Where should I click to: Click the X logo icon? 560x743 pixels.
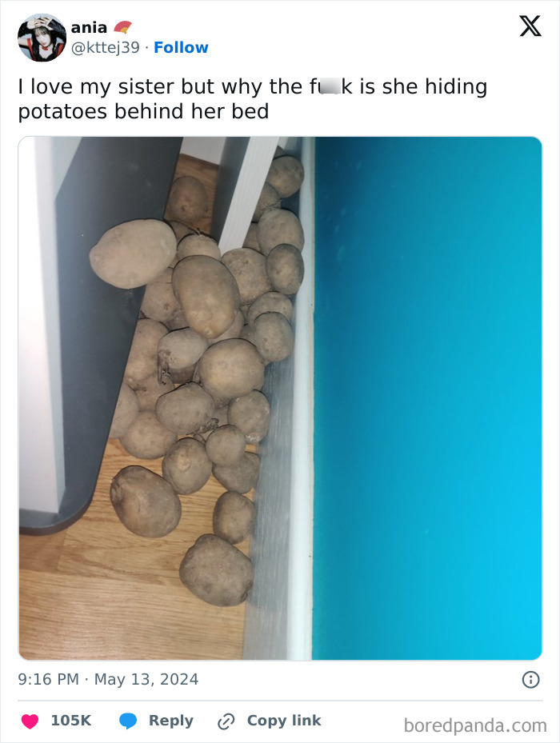click(x=530, y=26)
